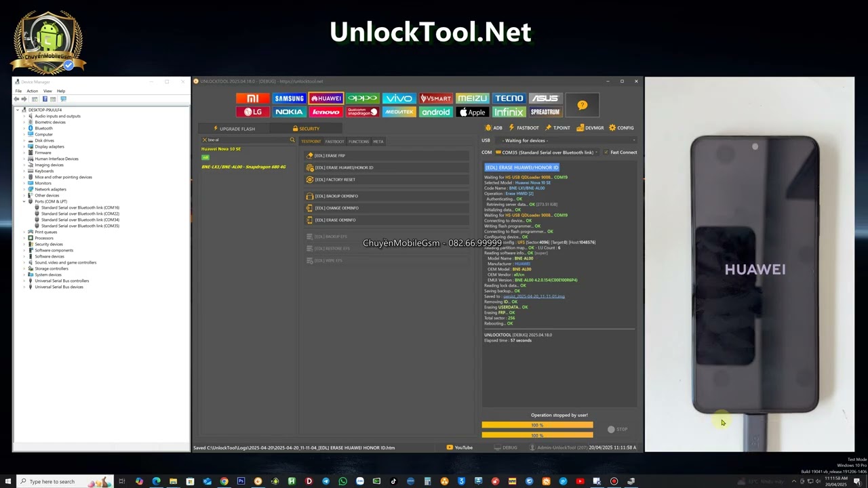Select the Lenovo brand icon

[325, 112]
